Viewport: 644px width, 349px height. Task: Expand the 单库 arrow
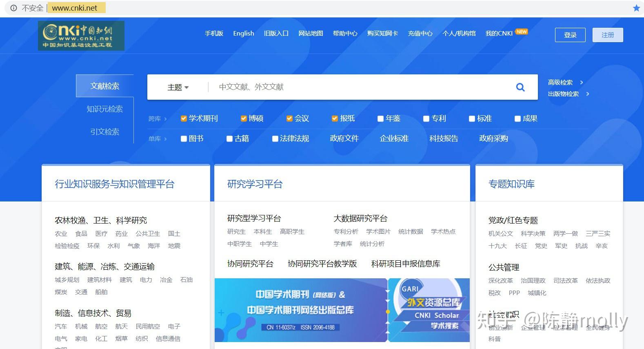pyautogui.click(x=165, y=139)
